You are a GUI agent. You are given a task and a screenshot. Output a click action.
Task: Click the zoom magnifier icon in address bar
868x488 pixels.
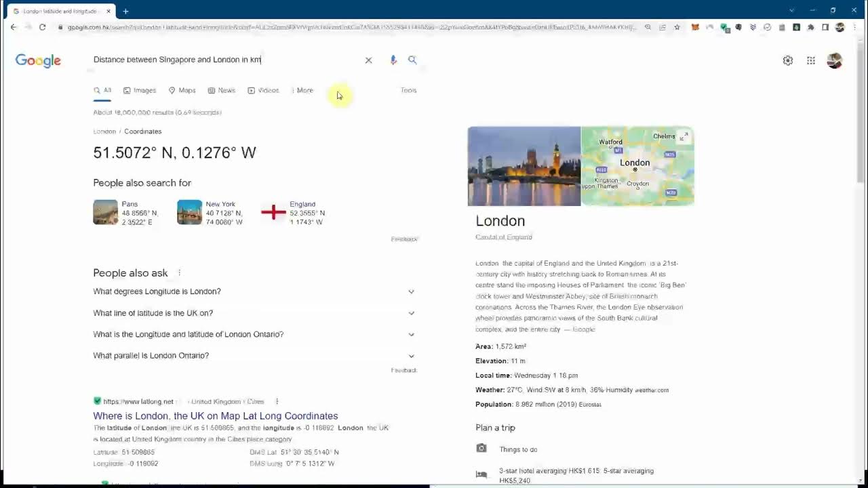point(648,27)
